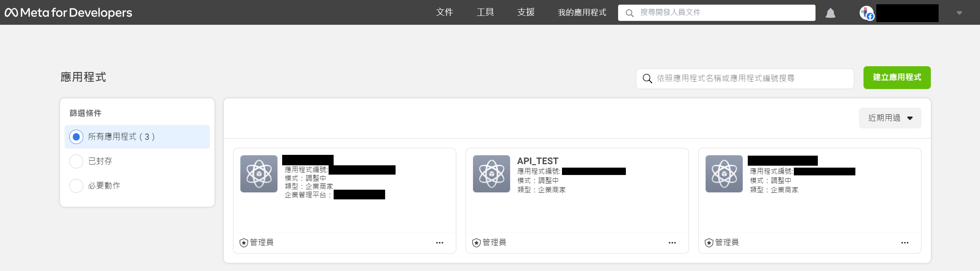The image size is (980, 271).
Task: Click the green 建立應用程式 button
Action: [x=897, y=78]
